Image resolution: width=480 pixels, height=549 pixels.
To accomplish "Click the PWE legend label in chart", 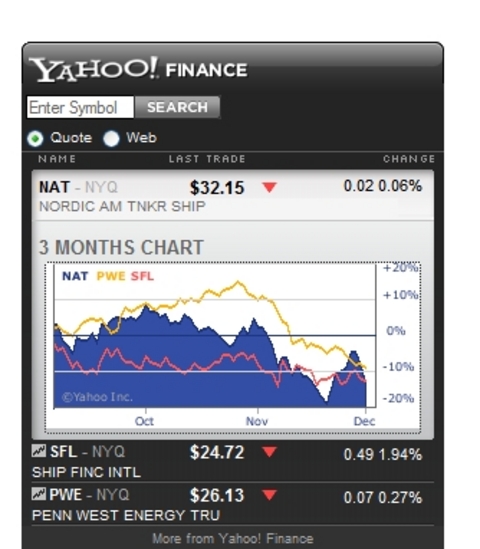I will click(111, 276).
